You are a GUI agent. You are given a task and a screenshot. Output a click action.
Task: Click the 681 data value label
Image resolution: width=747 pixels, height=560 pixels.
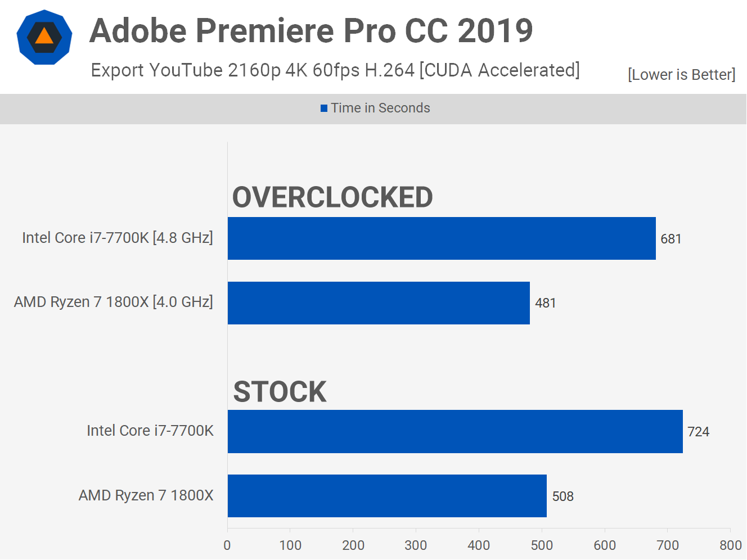(x=671, y=239)
